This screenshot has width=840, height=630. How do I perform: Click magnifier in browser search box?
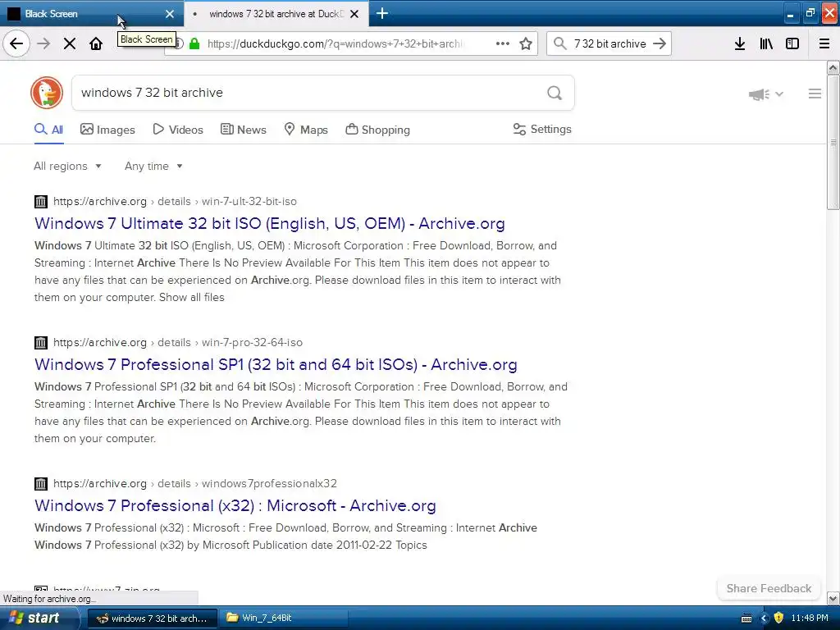click(x=559, y=43)
